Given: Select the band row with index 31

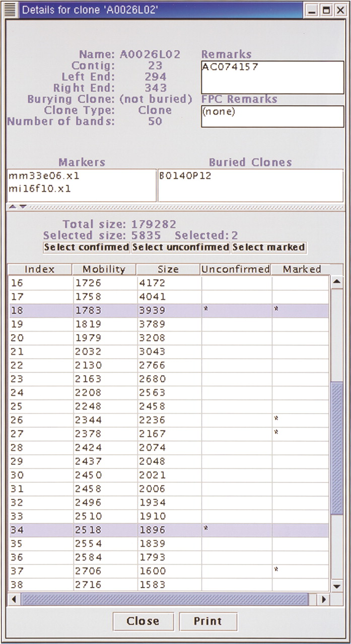Looking at the screenshot, I should tap(169, 489).
